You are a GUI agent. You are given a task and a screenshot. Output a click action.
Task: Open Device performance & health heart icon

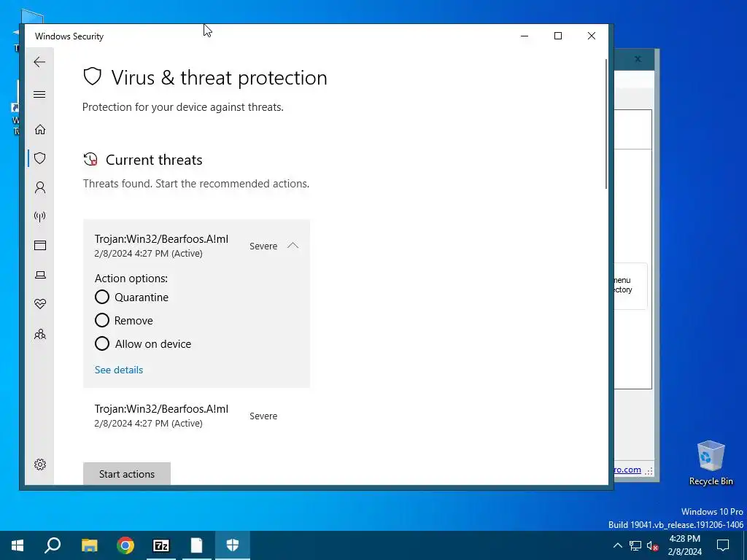coord(40,304)
